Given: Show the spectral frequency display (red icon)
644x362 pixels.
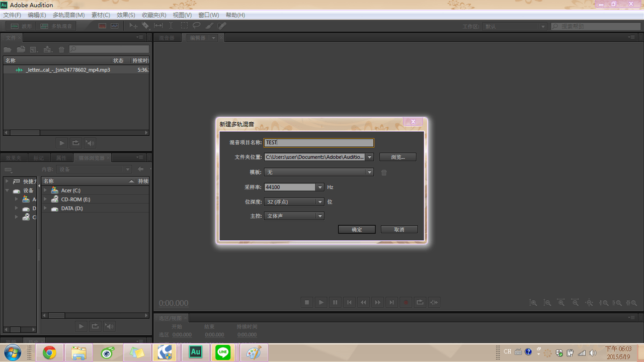Looking at the screenshot, I should (x=103, y=26).
